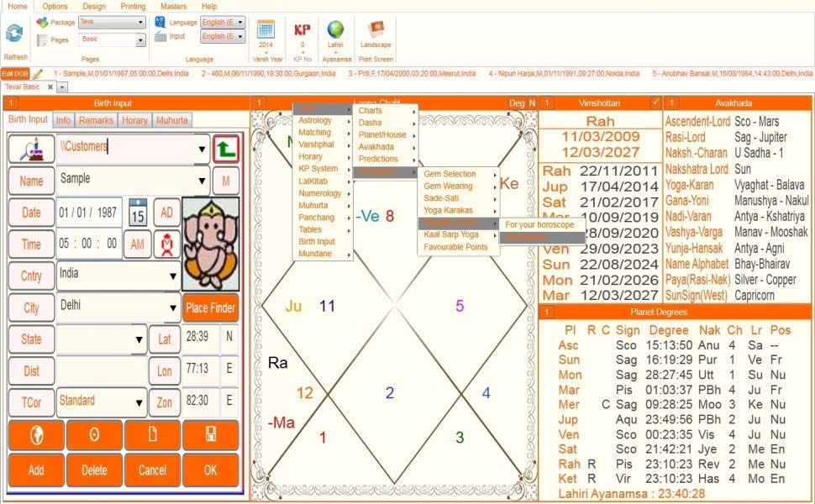Click the Pages sheet icon

pos(42,40)
